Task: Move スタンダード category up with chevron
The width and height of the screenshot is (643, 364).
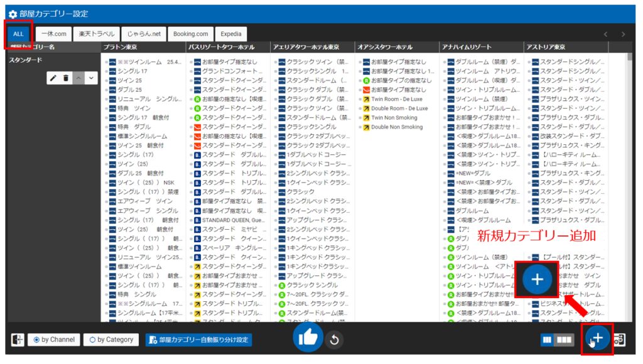Action: (x=79, y=78)
